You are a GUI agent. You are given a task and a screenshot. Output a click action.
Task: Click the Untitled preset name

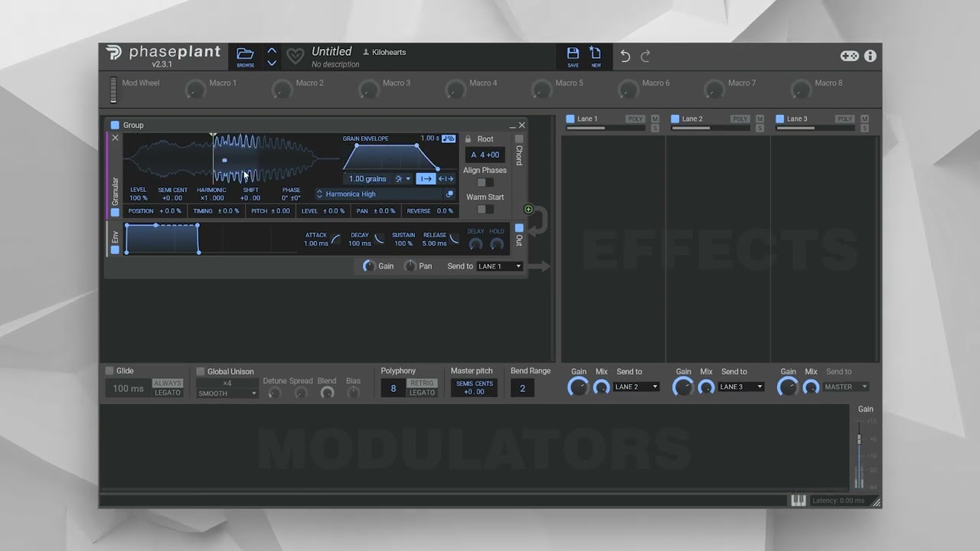(332, 51)
